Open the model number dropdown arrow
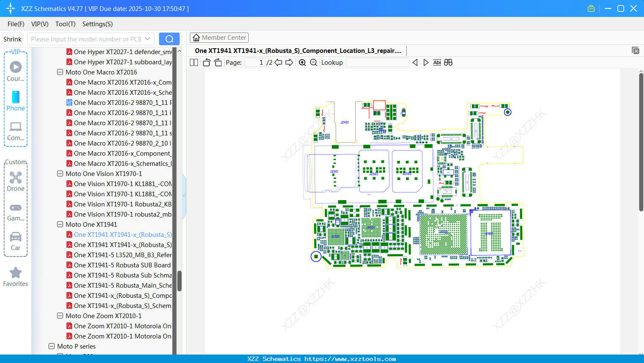This screenshot has width=644, height=363. coord(148,39)
